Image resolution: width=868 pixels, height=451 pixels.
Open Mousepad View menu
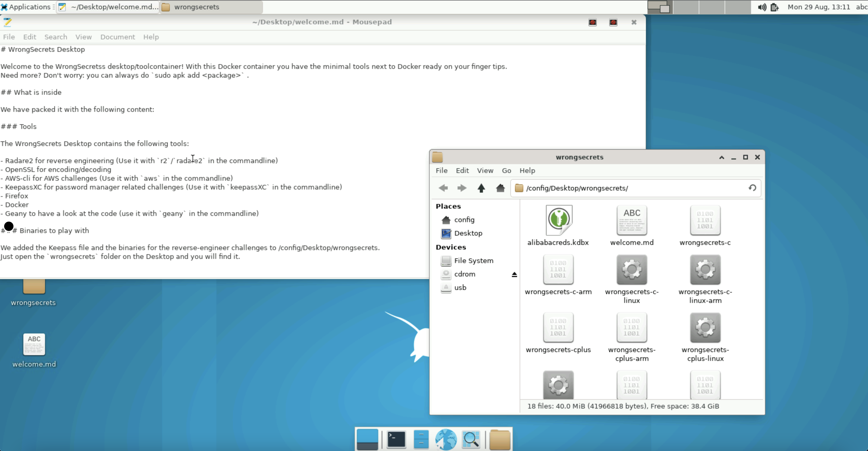tap(83, 37)
